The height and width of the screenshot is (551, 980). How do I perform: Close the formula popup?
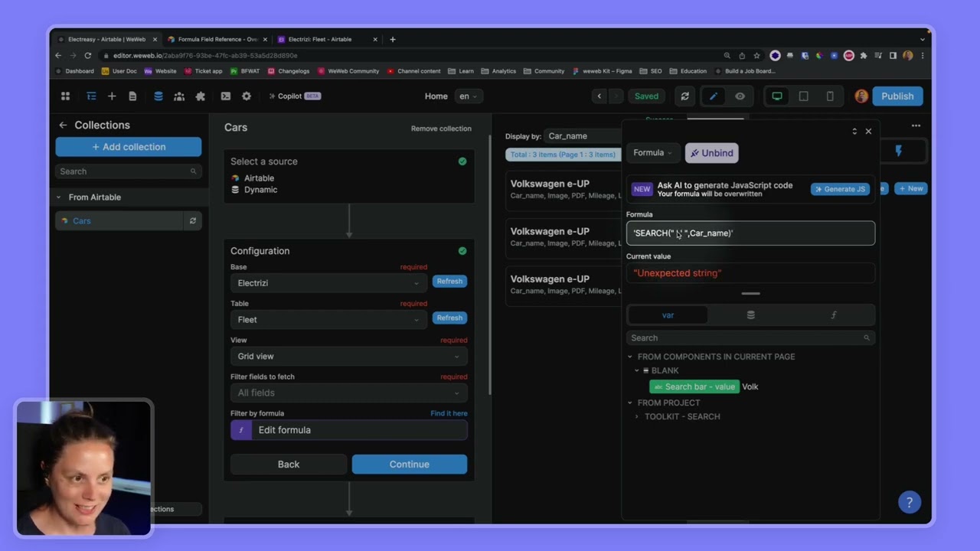868,132
